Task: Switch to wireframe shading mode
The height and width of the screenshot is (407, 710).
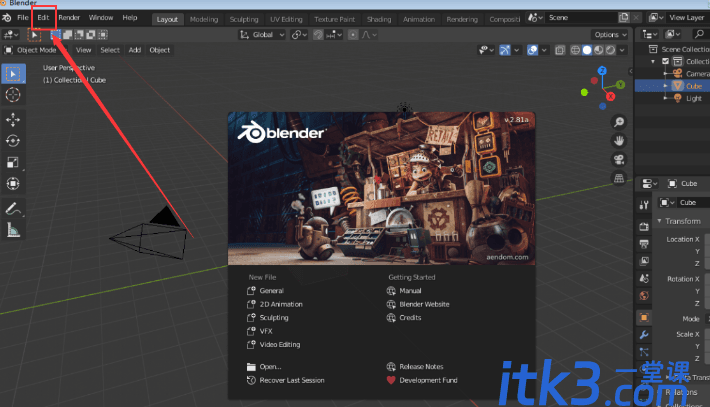Action: coord(575,50)
